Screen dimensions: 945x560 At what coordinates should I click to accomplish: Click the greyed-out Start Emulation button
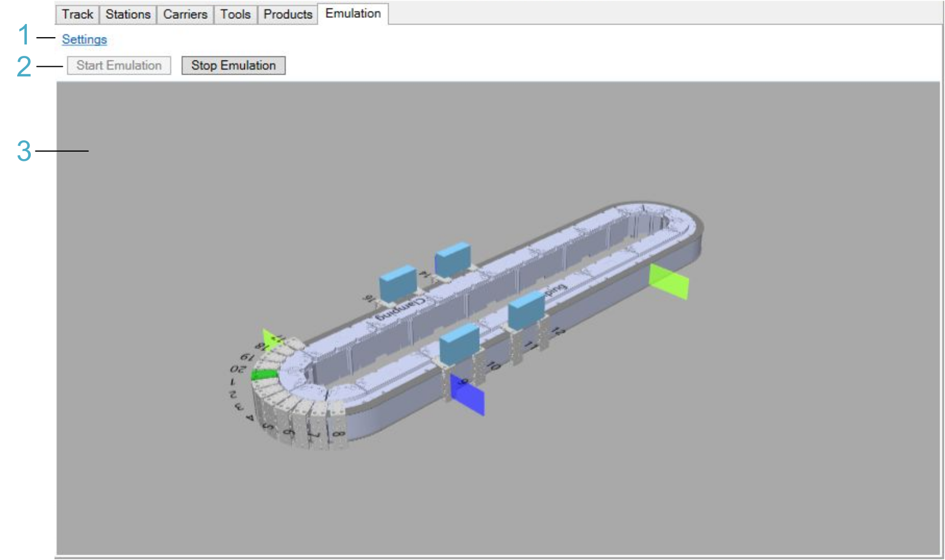pyautogui.click(x=119, y=66)
